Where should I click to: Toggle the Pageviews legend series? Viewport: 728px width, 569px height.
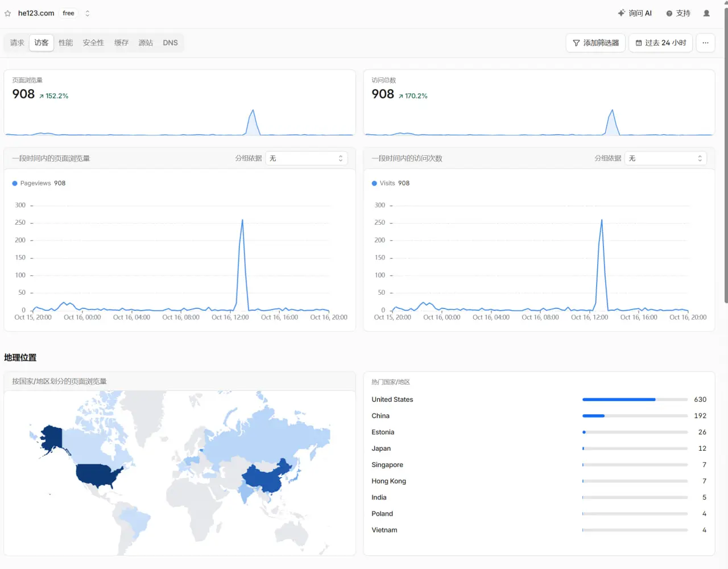(x=39, y=183)
